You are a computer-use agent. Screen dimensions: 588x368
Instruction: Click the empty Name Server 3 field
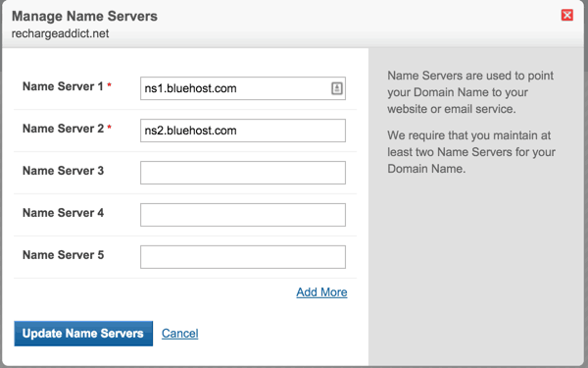pos(243,173)
